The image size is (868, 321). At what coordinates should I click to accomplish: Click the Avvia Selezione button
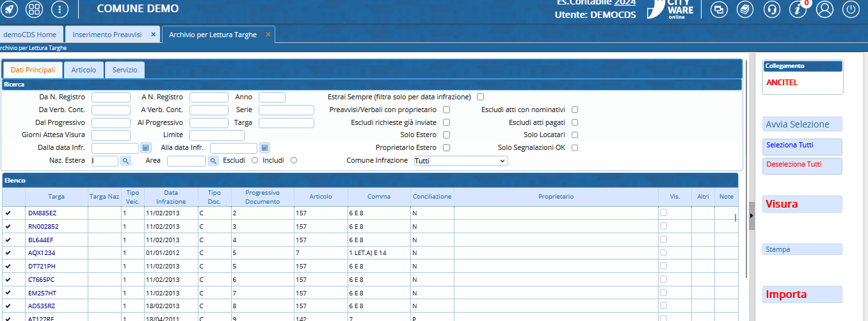click(803, 124)
